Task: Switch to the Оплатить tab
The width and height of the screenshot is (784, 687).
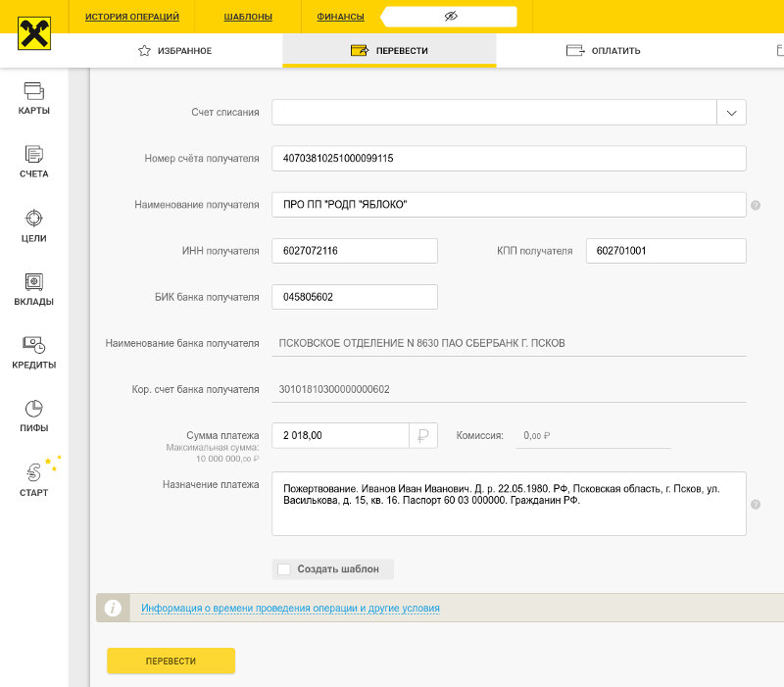Action: 603,51
